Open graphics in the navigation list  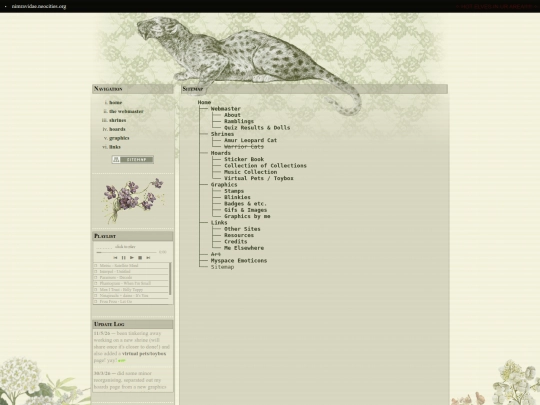point(119,138)
